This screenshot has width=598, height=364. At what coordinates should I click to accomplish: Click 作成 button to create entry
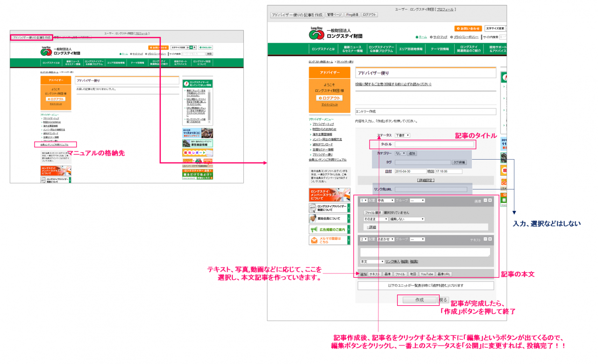coord(420,300)
